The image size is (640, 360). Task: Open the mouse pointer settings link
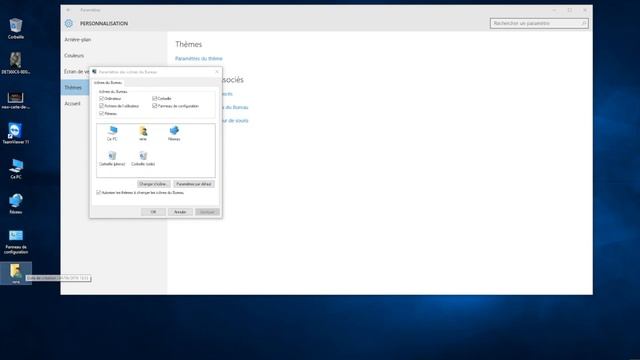click(x=235, y=120)
